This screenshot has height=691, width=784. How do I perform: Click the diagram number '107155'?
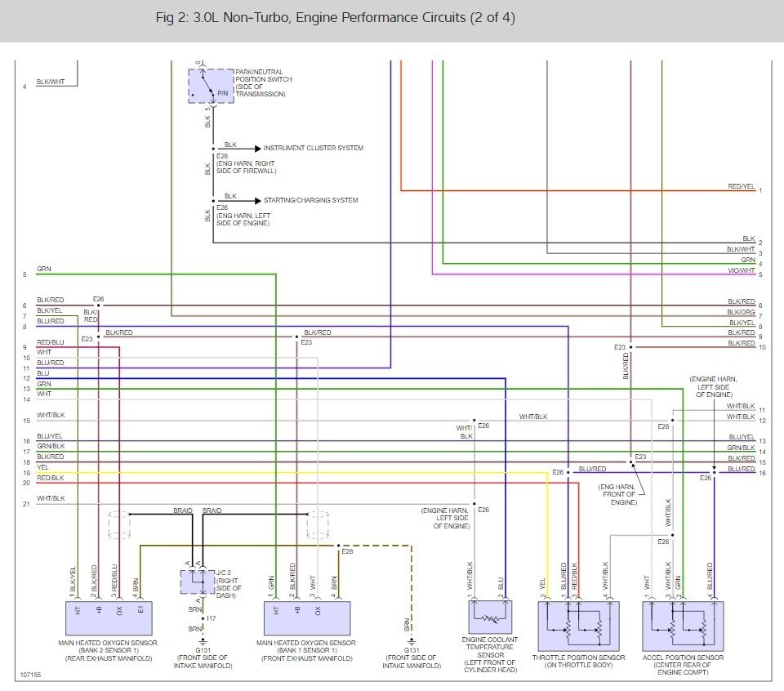30,675
